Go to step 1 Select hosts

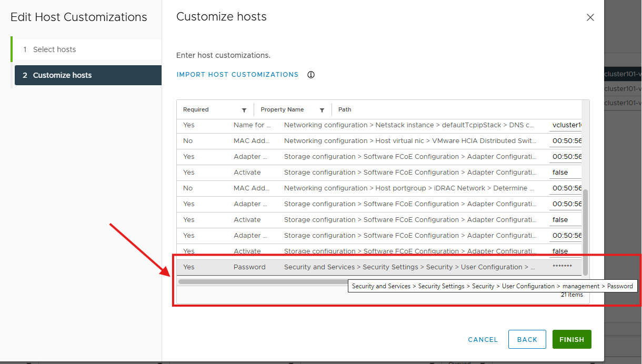[x=54, y=49]
